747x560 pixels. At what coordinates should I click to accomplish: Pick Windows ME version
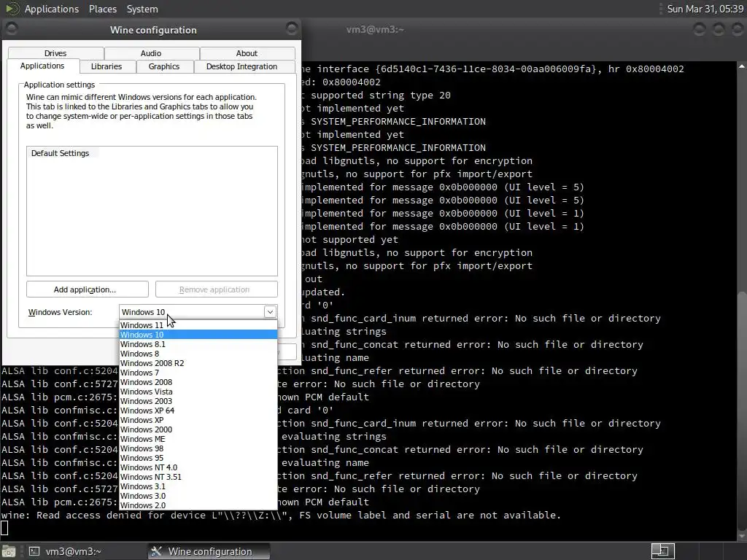point(198,439)
